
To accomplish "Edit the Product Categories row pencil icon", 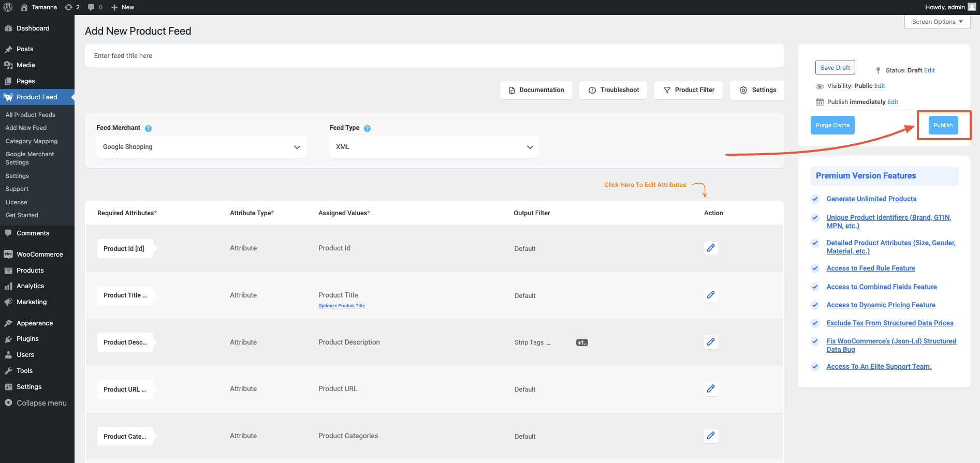I will (x=711, y=436).
